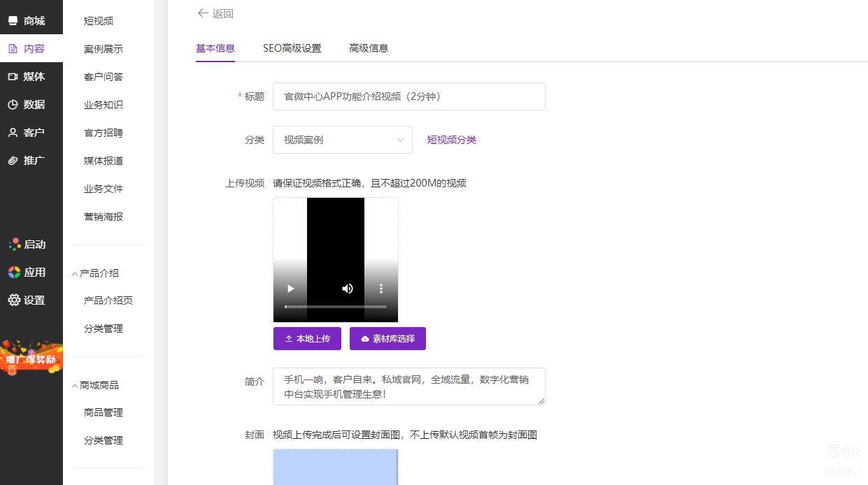Click the 推广 promotion paperclip icon
The image size is (868, 485).
(x=13, y=161)
